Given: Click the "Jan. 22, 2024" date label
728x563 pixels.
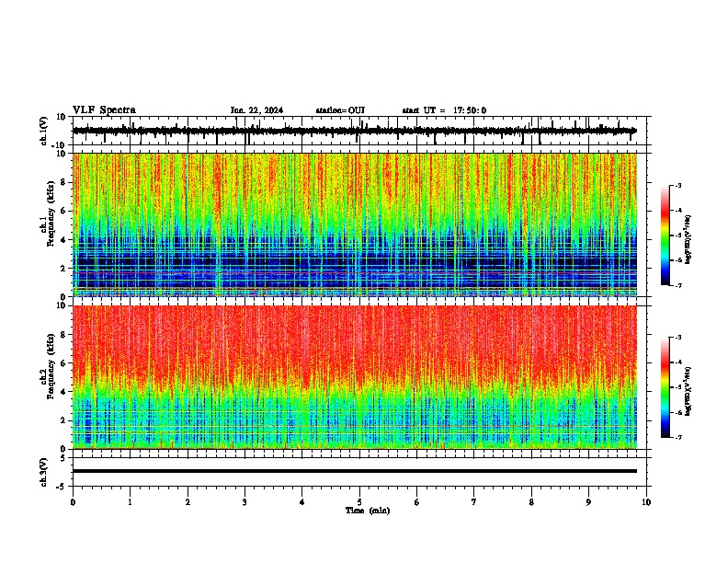Looking at the screenshot, I should [x=256, y=110].
